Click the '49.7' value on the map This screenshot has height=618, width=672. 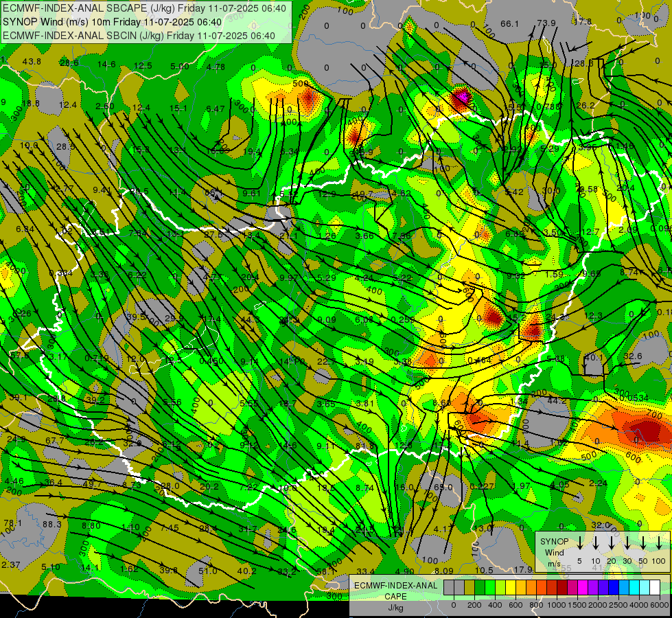92,484
